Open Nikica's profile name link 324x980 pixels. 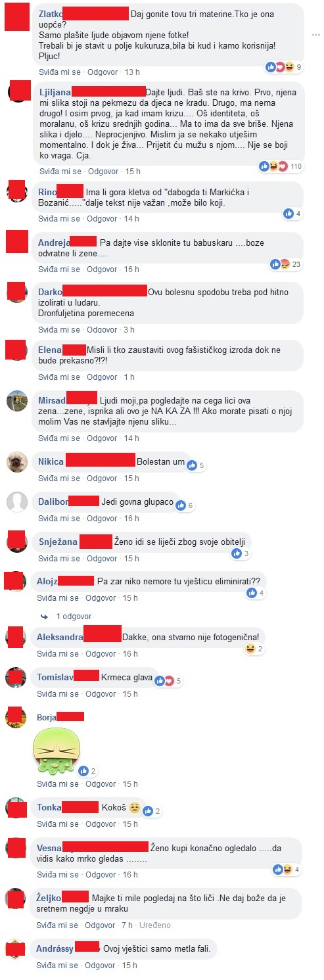pyautogui.click(x=51, y=461)
